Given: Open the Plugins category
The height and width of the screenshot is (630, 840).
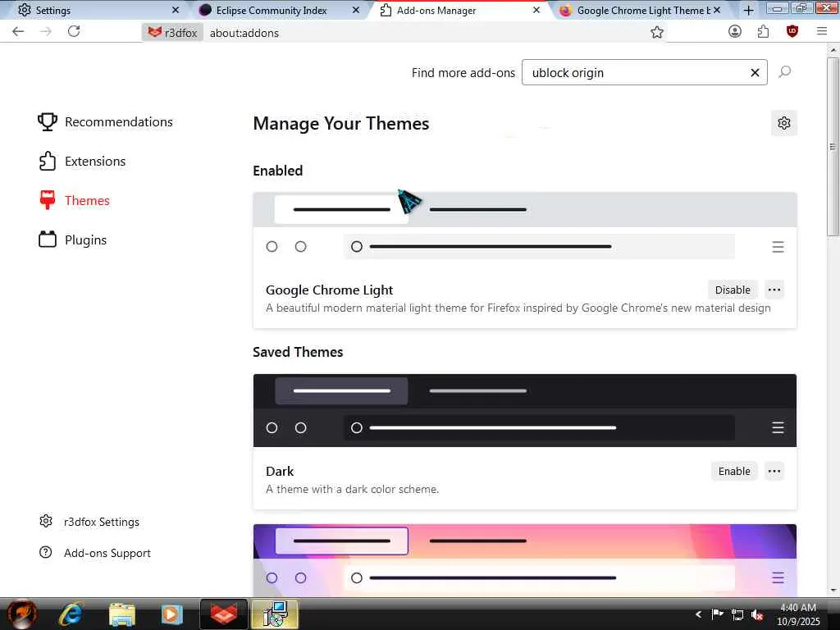Looking at the screenshot, I should [73, 240].
